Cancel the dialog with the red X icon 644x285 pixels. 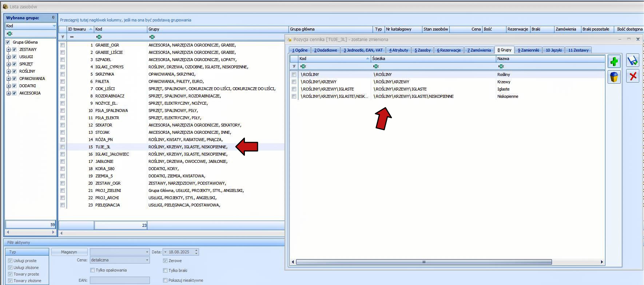coord(633,76)
